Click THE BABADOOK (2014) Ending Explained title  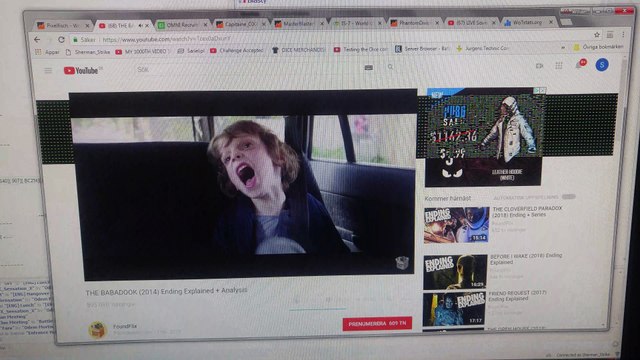point(167,291)
